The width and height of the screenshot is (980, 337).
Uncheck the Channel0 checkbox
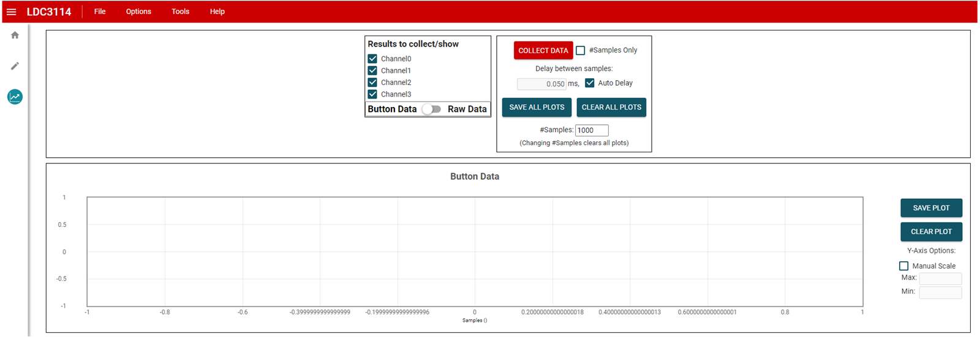[372, 59]
